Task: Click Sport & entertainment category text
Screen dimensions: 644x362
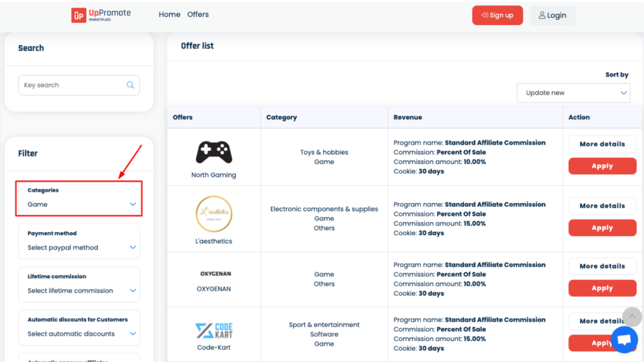Action: tap(324, 325)
